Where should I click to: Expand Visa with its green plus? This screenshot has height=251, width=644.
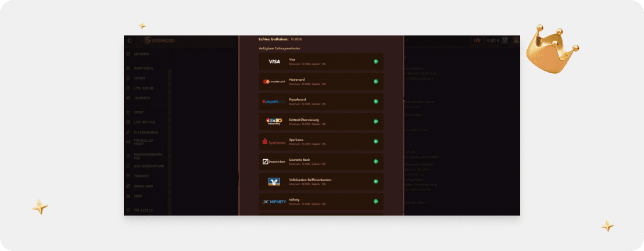click(x=376, y=62)
